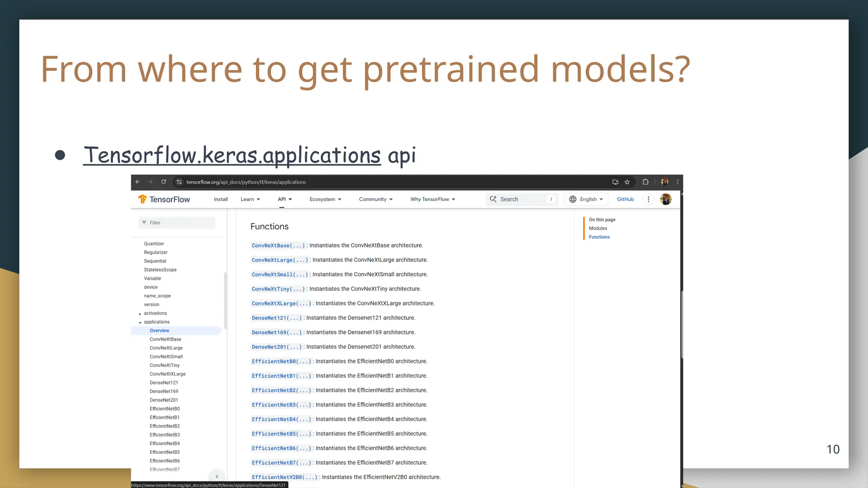Click the browser back arrow
Screen dimensions: 868x488
coord(138,182)
